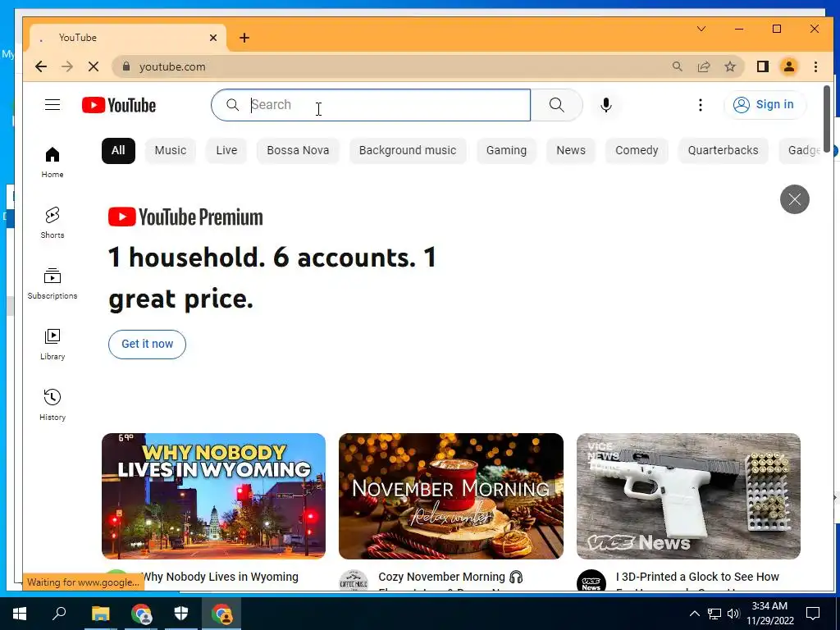Click the magnifier search button next to search box
Viewport: 840px width, 630px height.
[x=557, y=105]
